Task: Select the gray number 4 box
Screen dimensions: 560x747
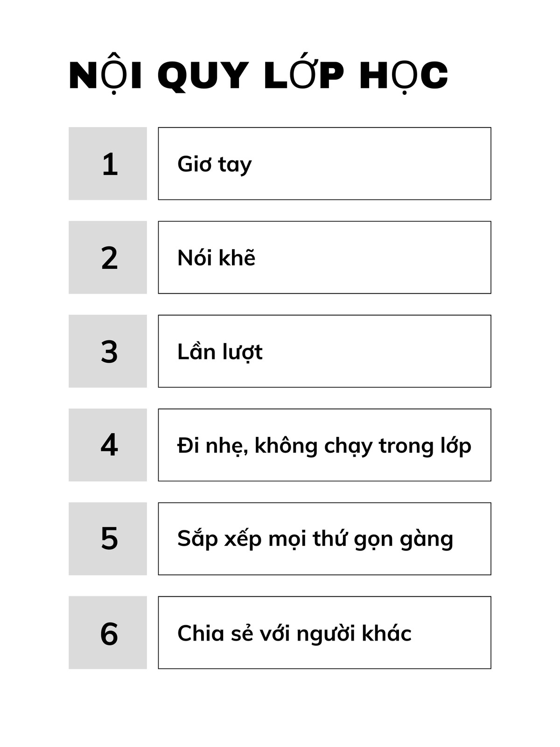Action: (x=108, y=445)
